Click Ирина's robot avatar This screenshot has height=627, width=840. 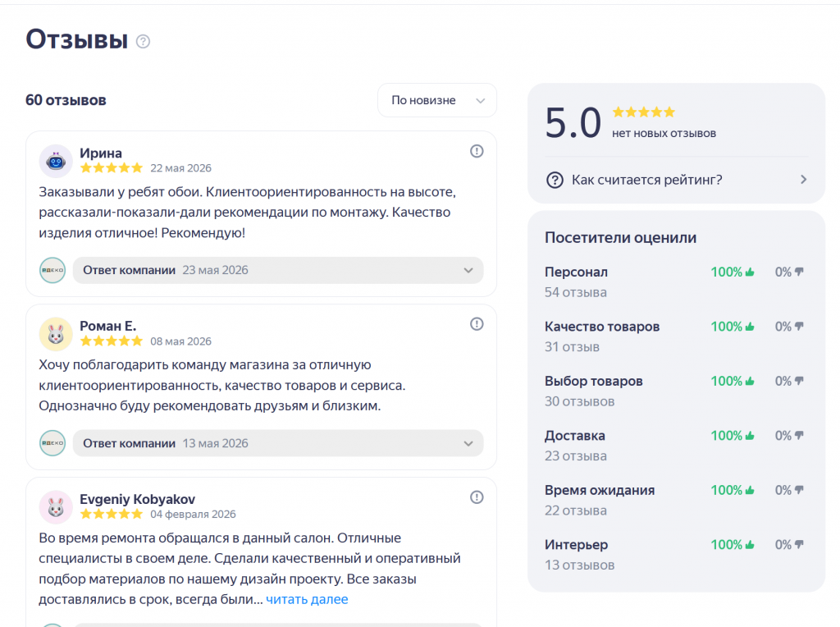coord(56,161)
